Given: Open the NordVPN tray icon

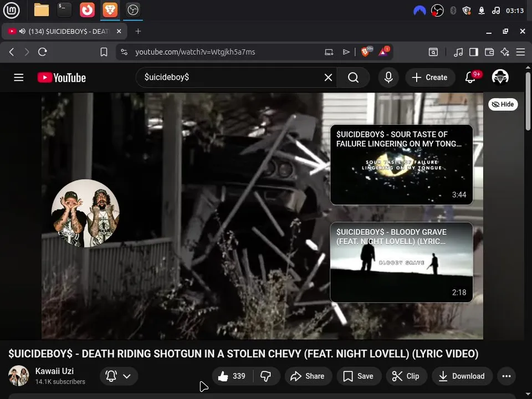Looking at the screenshot, I should coord(420,11).
